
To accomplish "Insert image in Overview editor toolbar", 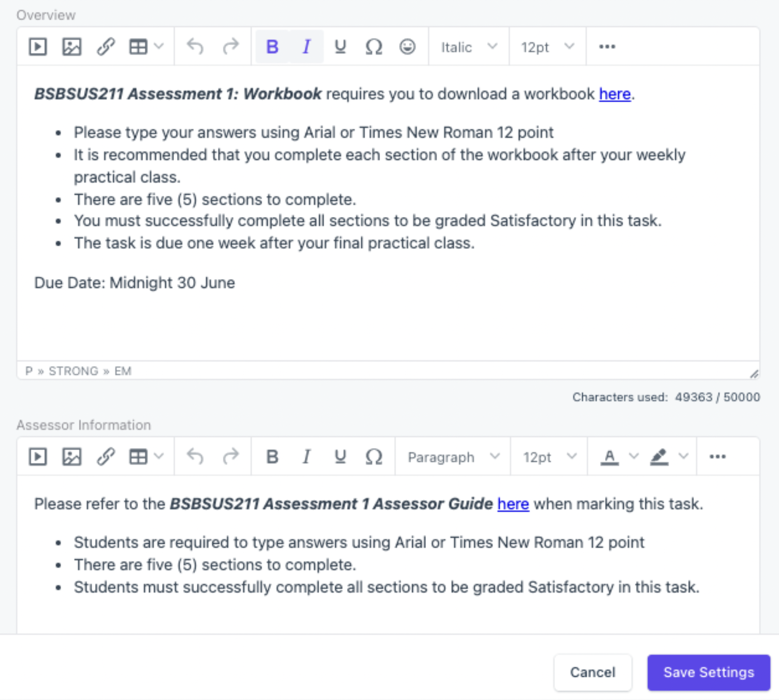I will 72,47.
